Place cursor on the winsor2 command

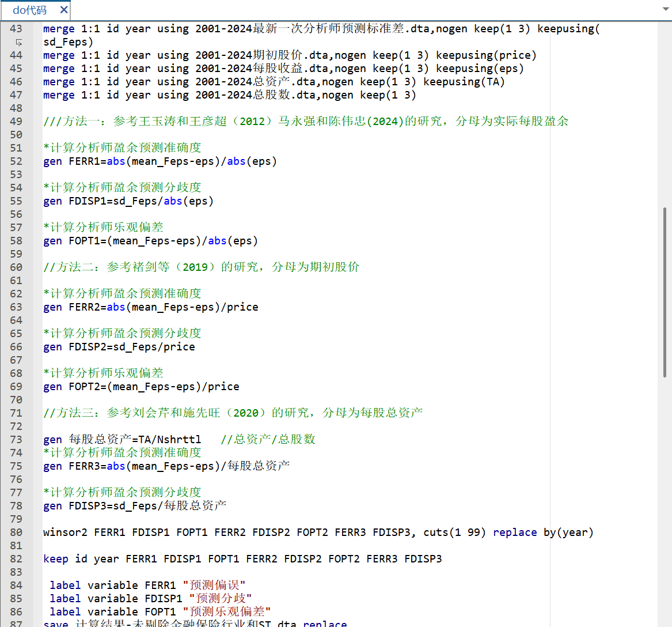[65, 532]
